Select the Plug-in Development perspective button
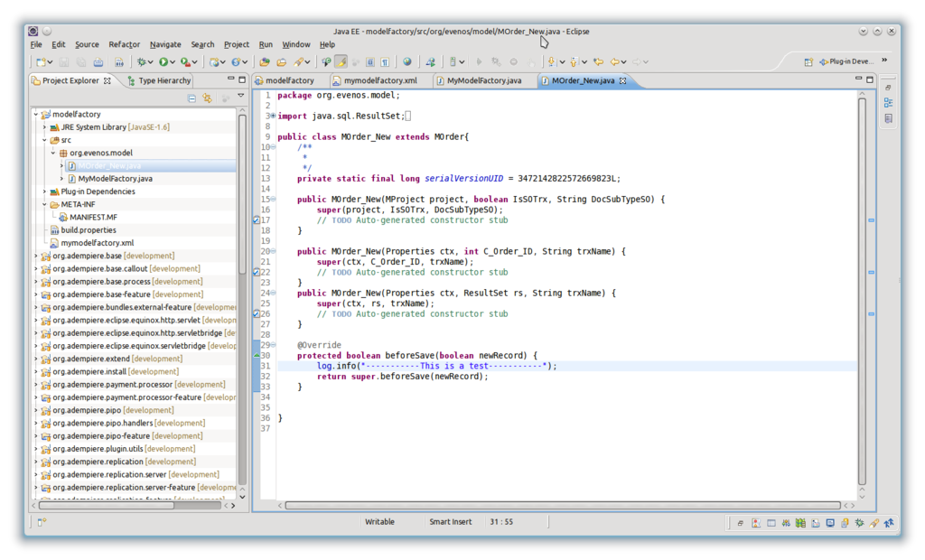This screenshot has width=925, height=560. tap(846, 62)
